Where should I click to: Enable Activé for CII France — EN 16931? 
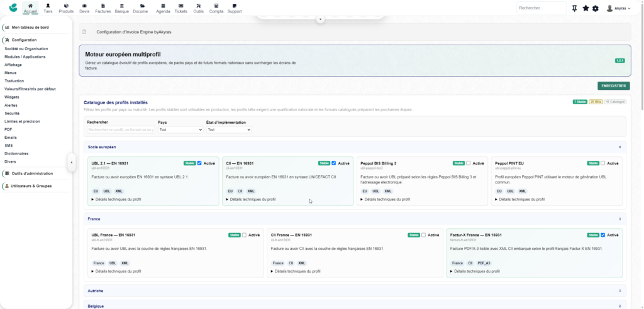point(423,235)
